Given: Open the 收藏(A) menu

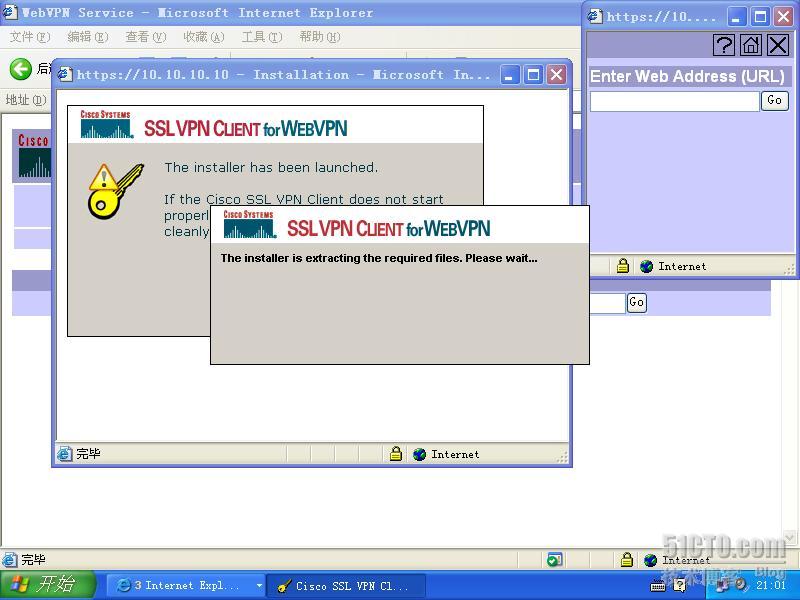Looking at the screenshot, I should tap(204, 37).
